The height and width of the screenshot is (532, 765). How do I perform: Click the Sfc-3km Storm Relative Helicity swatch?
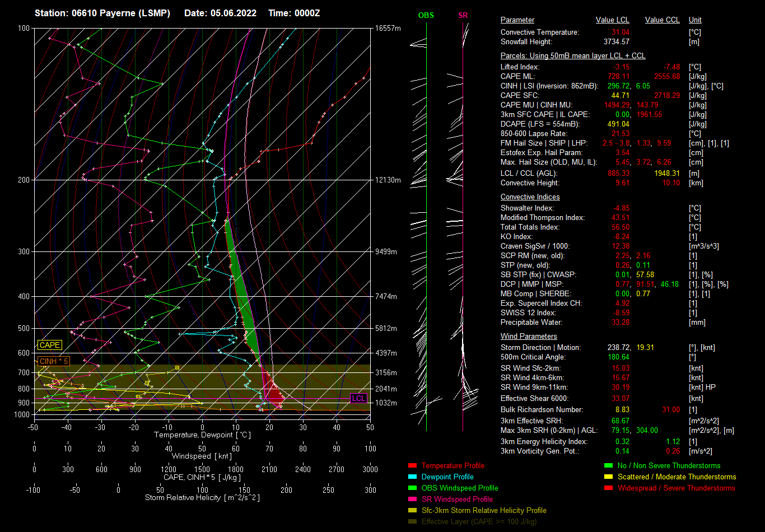point(413,511)
